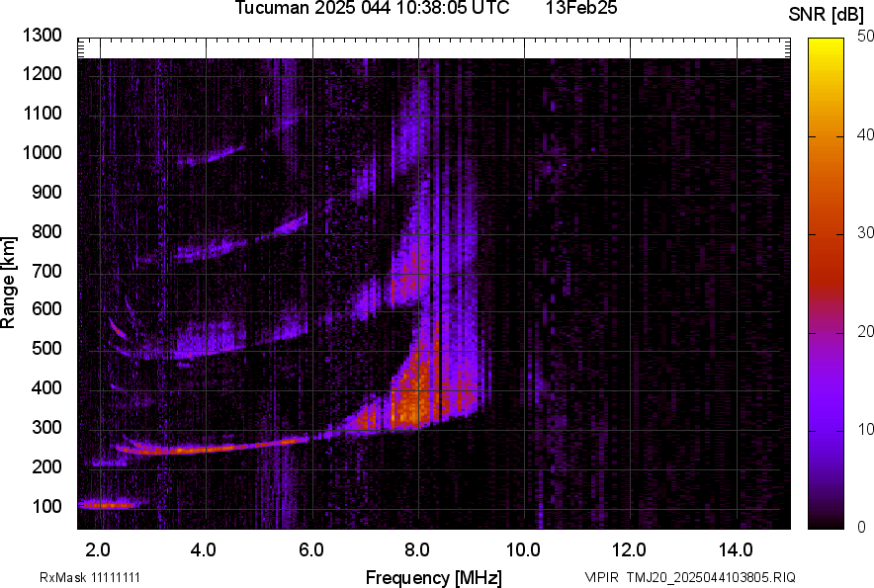Click the frequency tick label '10.0'
The image size is (874, 588).
[523, 550]
